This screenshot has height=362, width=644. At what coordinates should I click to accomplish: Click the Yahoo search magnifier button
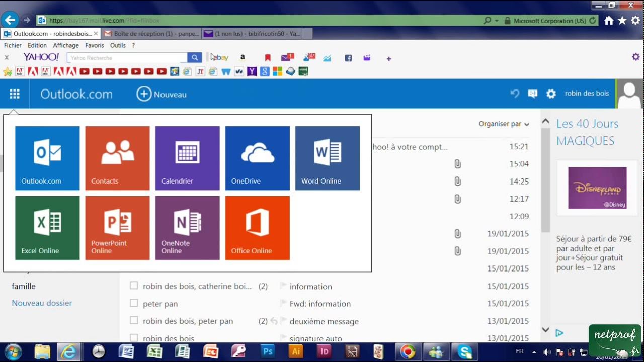point(195,58)
